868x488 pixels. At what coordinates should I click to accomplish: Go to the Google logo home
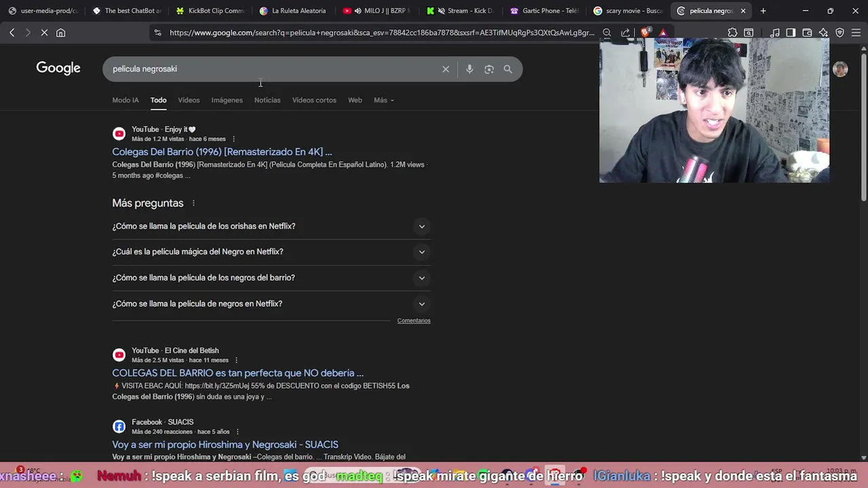[58, 68]
